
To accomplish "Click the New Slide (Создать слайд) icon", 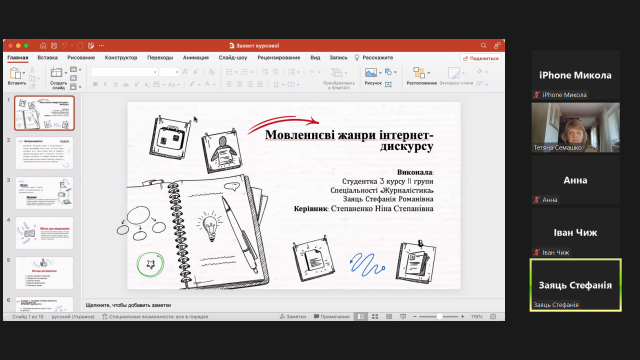I will pyautogui.click(x=56, y=73).
